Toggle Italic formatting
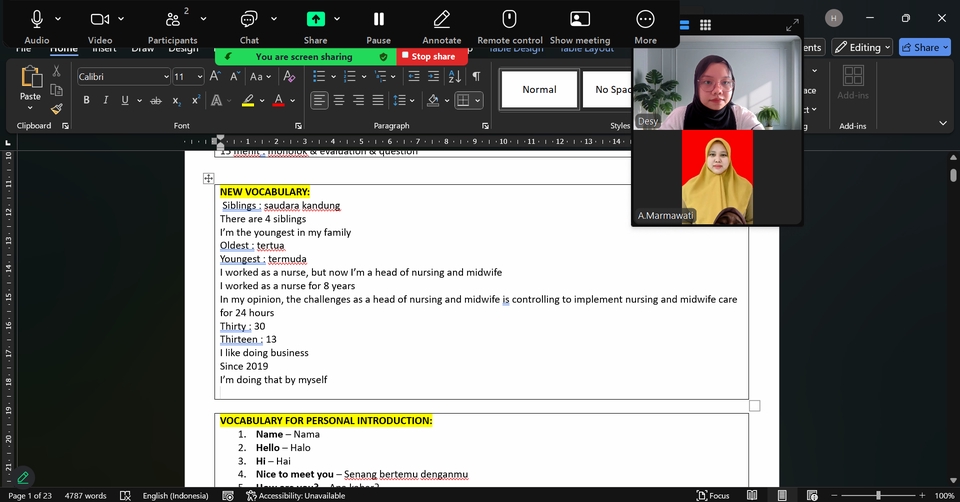The image size is (960, 502). click(105, 100)
